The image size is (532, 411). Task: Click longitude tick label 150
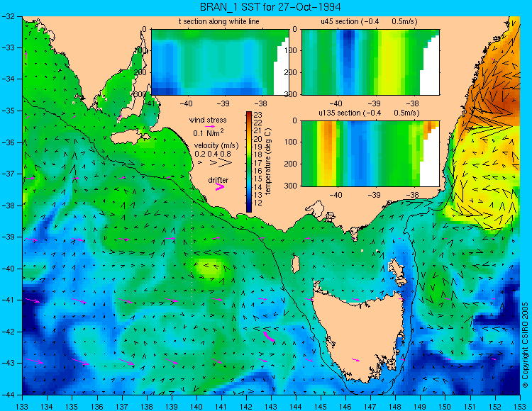445,405
